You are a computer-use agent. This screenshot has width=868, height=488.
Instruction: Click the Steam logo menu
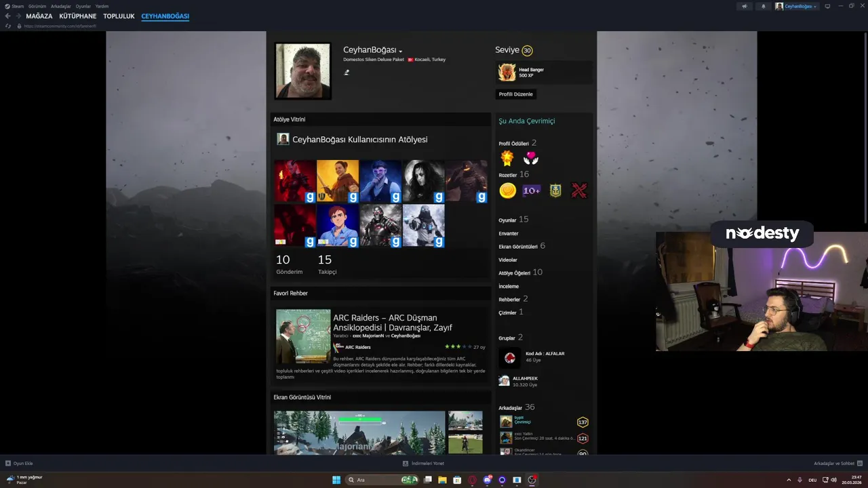(14, 6)
